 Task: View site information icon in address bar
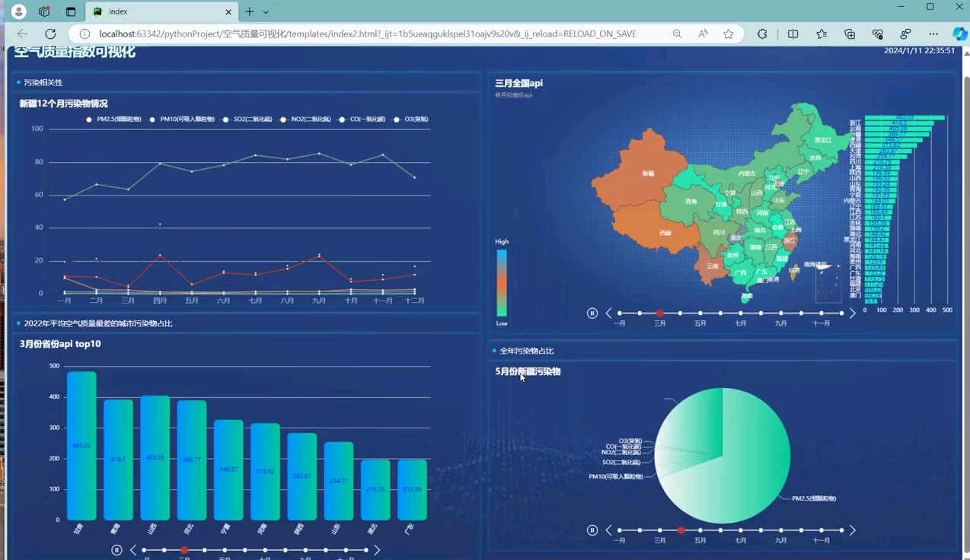coord(85,33)
